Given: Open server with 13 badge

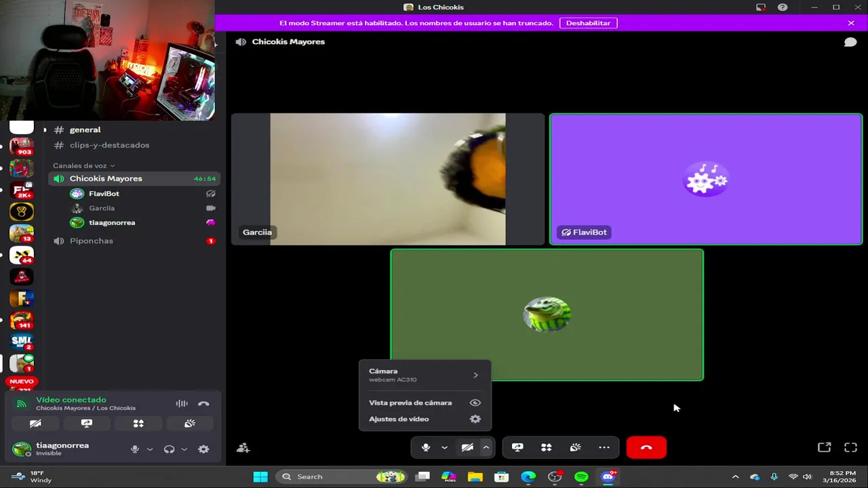Looking at the screenshot, I should tap(22, 233).
